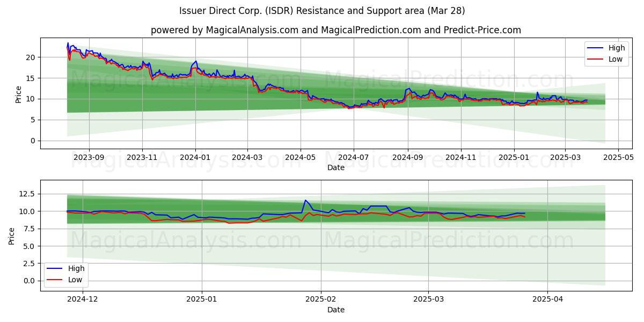Image resolution: width=644 pixels, height=322 pixels.
Task: Click the red Low line swatch in the bottom legend
Action: coord(54,280)
